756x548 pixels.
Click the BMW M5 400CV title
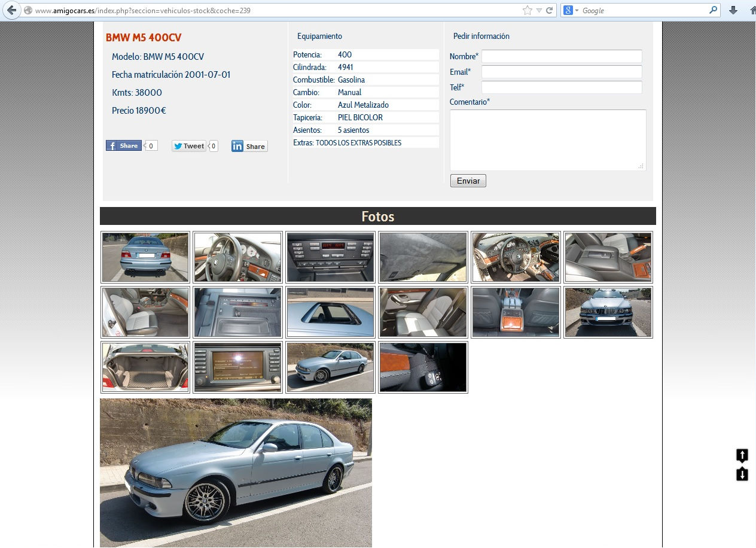click(144, 38)
